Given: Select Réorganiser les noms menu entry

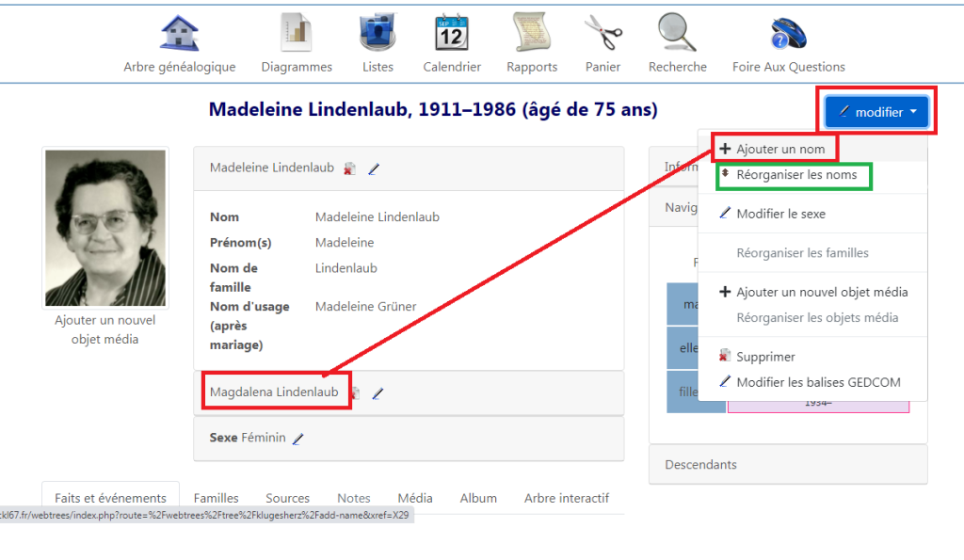Looking at the screenshot, I should pos(795,175).
